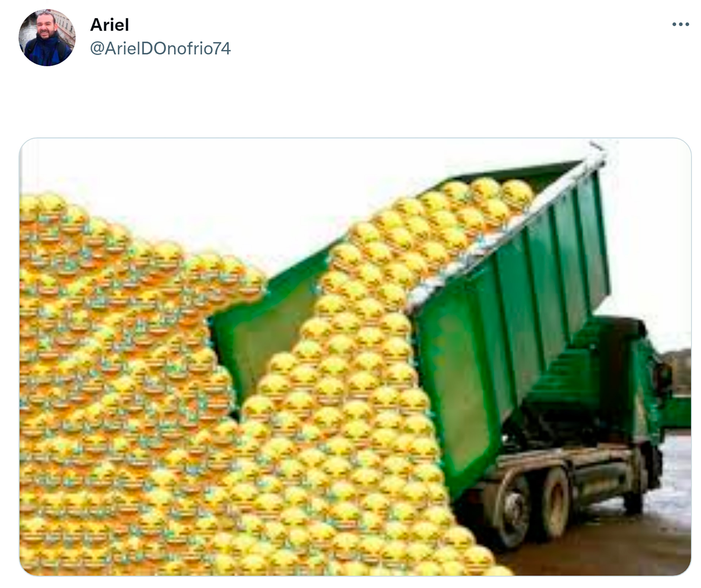Click Ariel's round profile avatar
Viewport: 701px width, 588px height.
[47, 38]
